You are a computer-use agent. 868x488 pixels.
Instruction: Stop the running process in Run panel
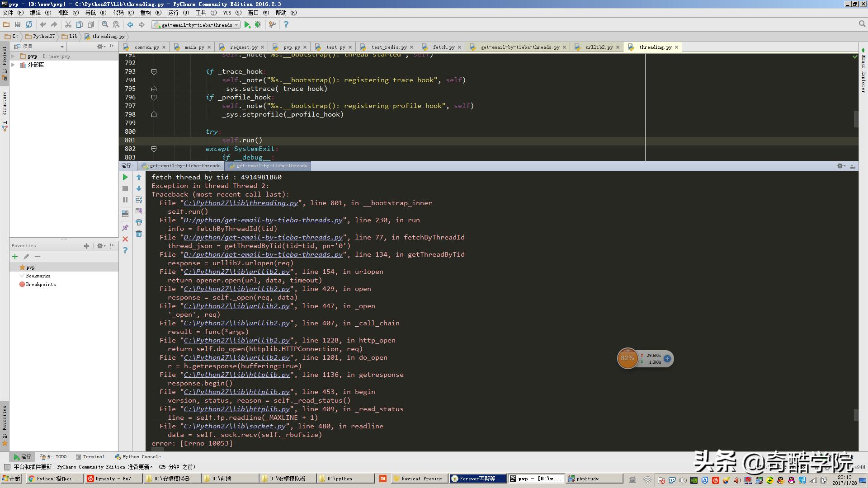125,188
